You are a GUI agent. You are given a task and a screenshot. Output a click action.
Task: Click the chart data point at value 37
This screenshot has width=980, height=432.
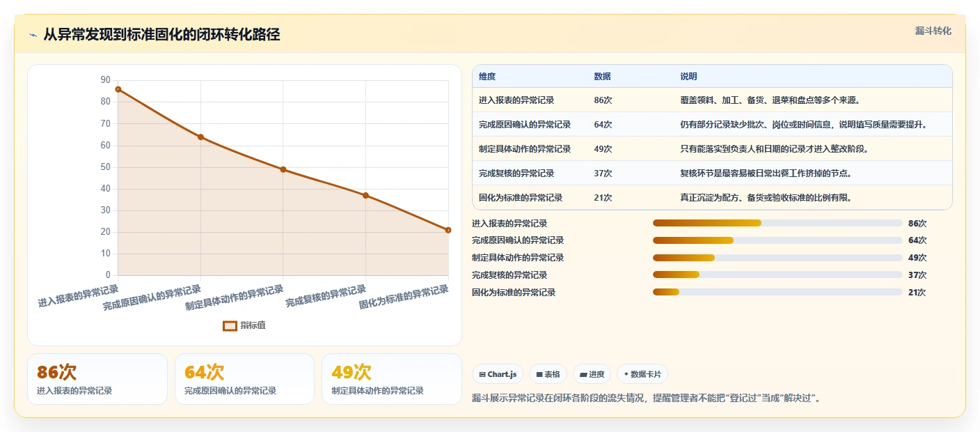pyautogui.click(x=365, y=195)
